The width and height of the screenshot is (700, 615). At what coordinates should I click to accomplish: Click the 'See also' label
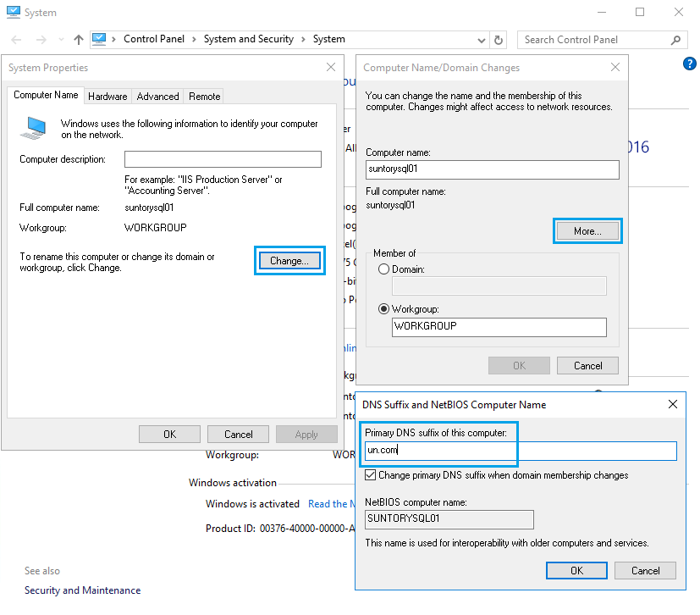click(x=42, y=571)
